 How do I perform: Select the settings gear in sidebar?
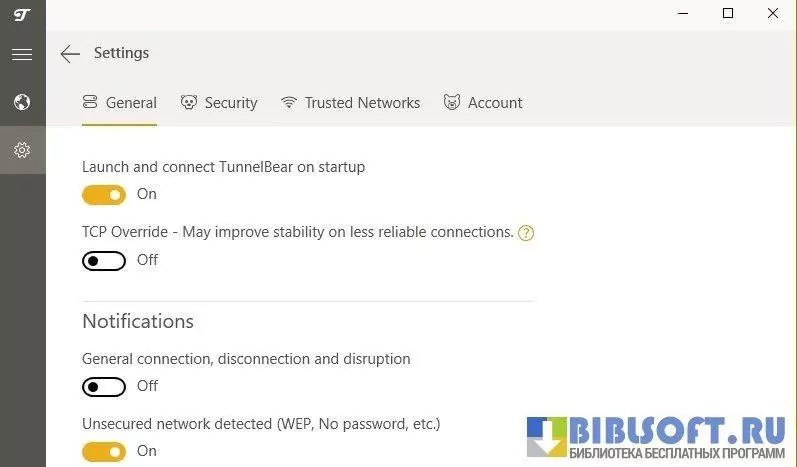pos(22,150)
